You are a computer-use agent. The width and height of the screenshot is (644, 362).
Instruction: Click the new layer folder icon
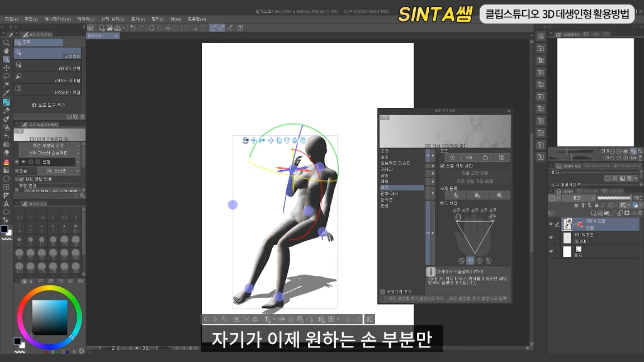[x=607, y=213]
